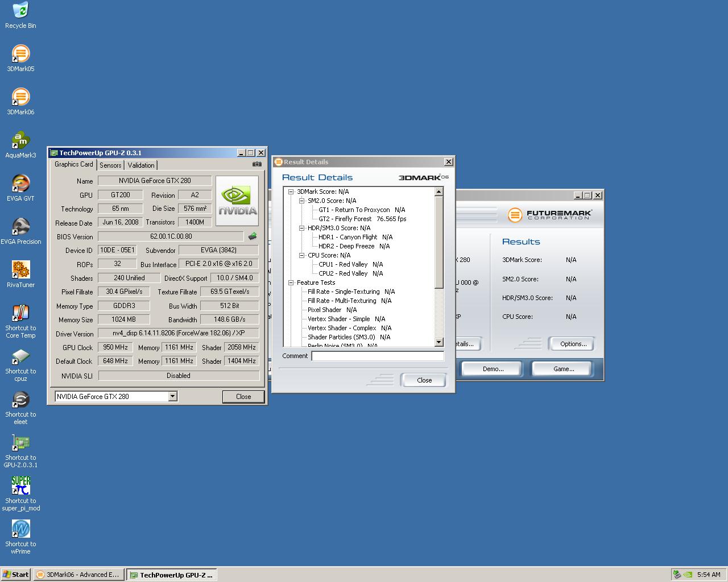Viewport: 728px width, 582px height.
Task: Launch EVGA GVT from the desktop
Action: 20,188
